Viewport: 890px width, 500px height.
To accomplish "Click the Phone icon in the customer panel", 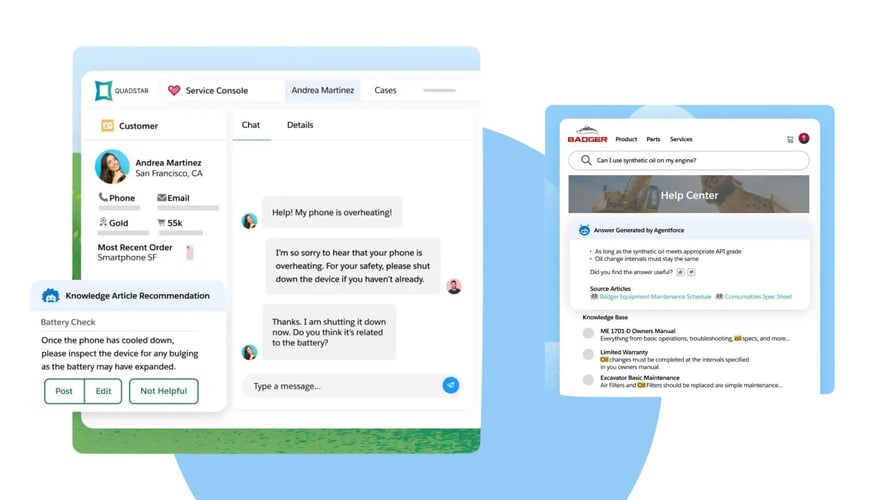I will 103,198.
